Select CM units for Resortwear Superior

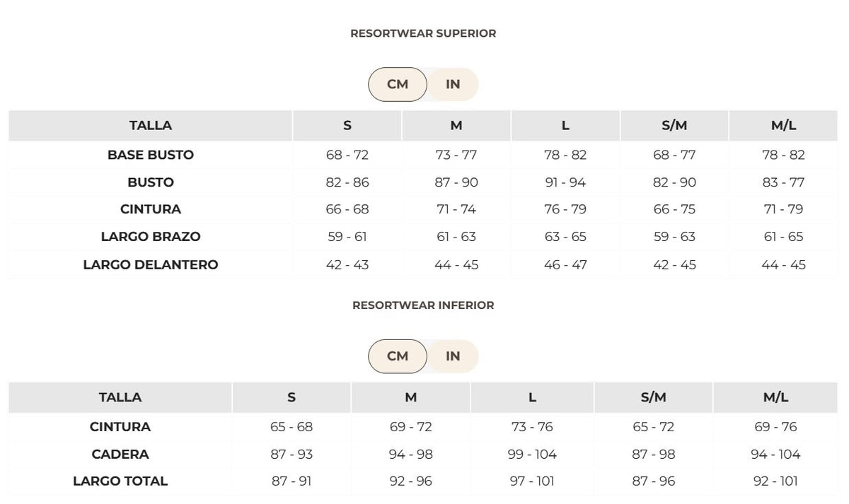tap(398, 84)
